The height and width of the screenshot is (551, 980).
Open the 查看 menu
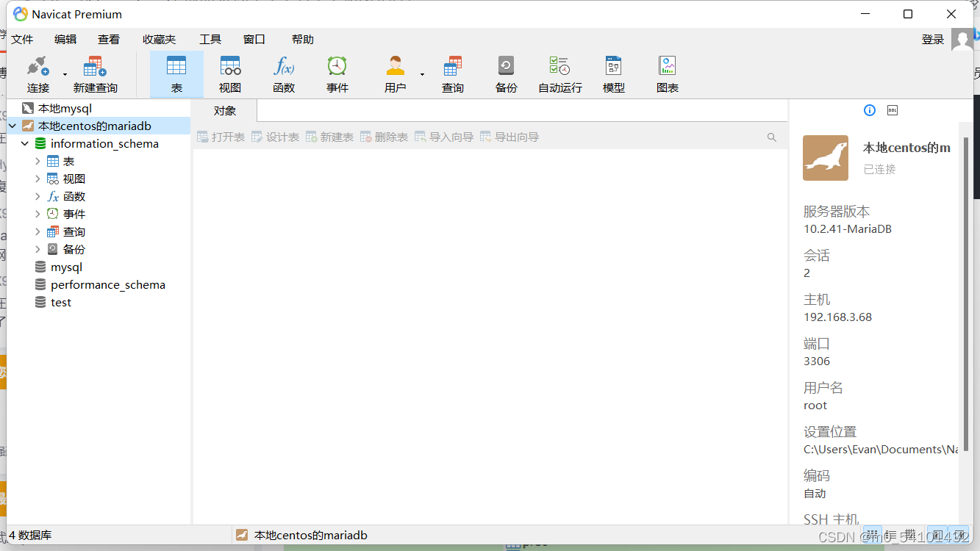coord(109,40)
